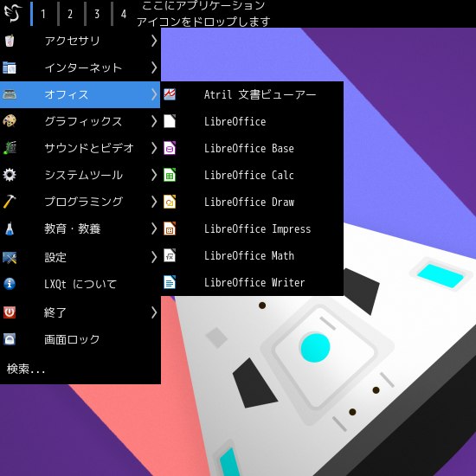
Task: Select the インターネット category label
Action: point(83,68)
